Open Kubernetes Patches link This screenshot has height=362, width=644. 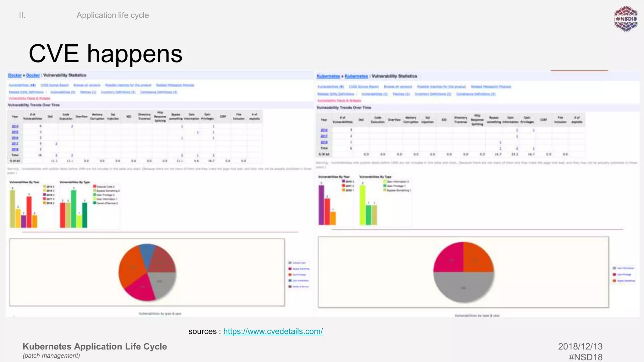point(401,94)
